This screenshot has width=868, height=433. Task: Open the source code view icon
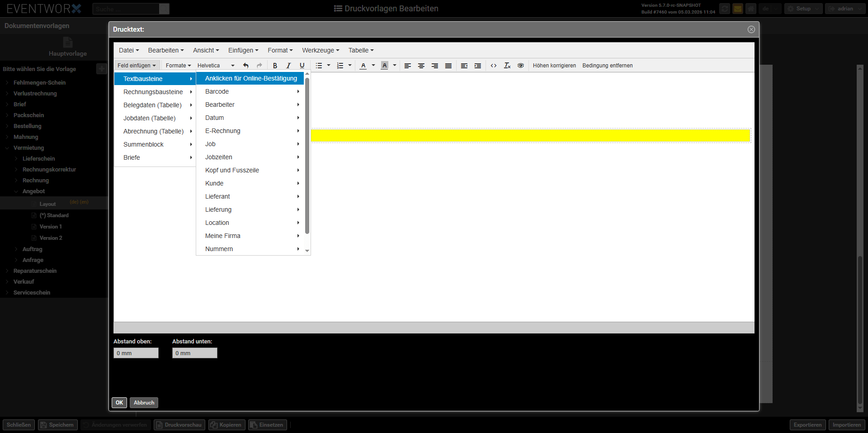[494, 66]
